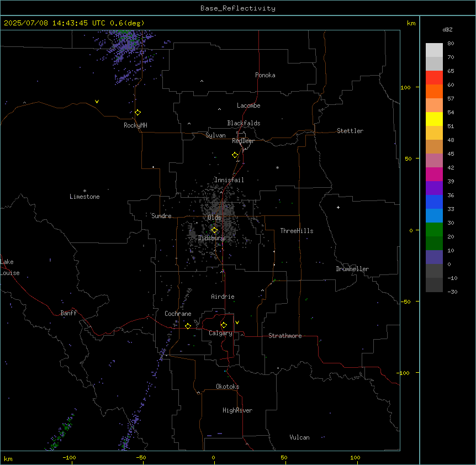Click the Didsbury city label
The height and width of the screenshot is (465, 476).
(211, 238)
